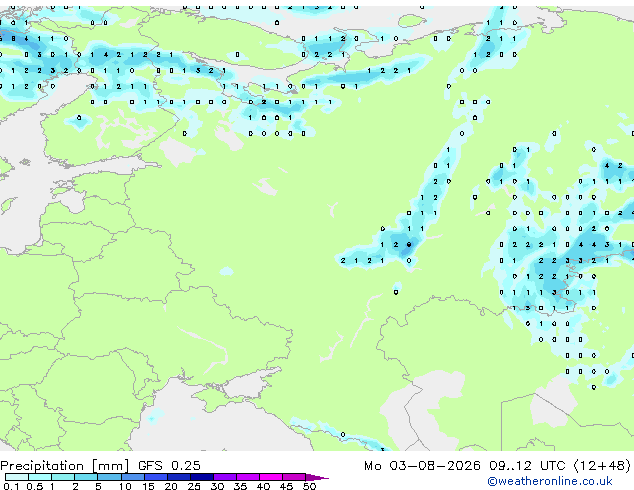This screenshot has height=490, width=634.
Task: Click the '10' legend scale label
Action: [126, 486]
